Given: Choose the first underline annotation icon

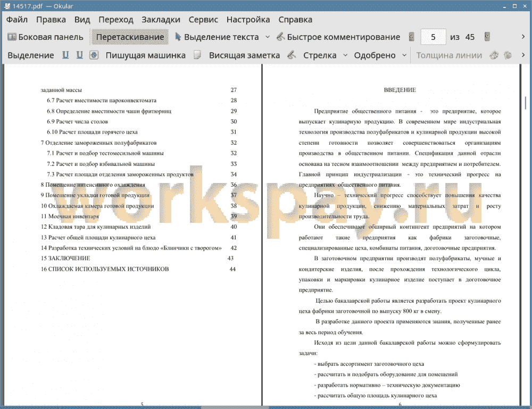Looking at the screenshot, I should (65, 55).
